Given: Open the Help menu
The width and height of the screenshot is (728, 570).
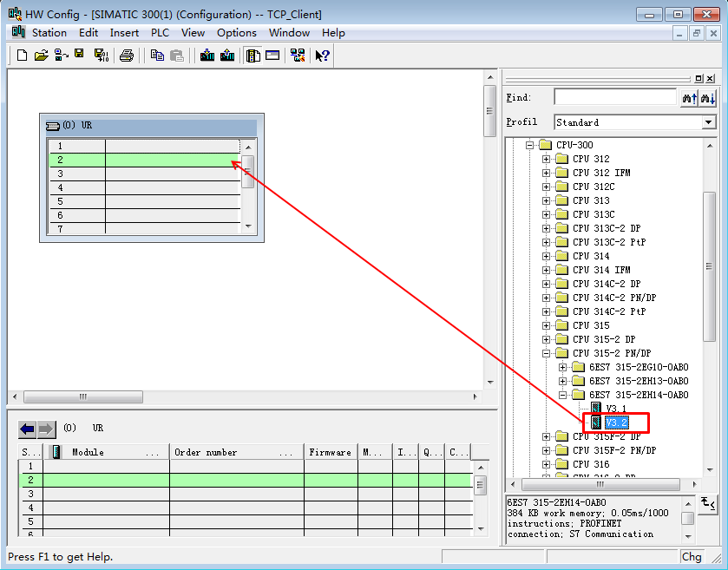Looking at the screenshot, I should point(333,32).
